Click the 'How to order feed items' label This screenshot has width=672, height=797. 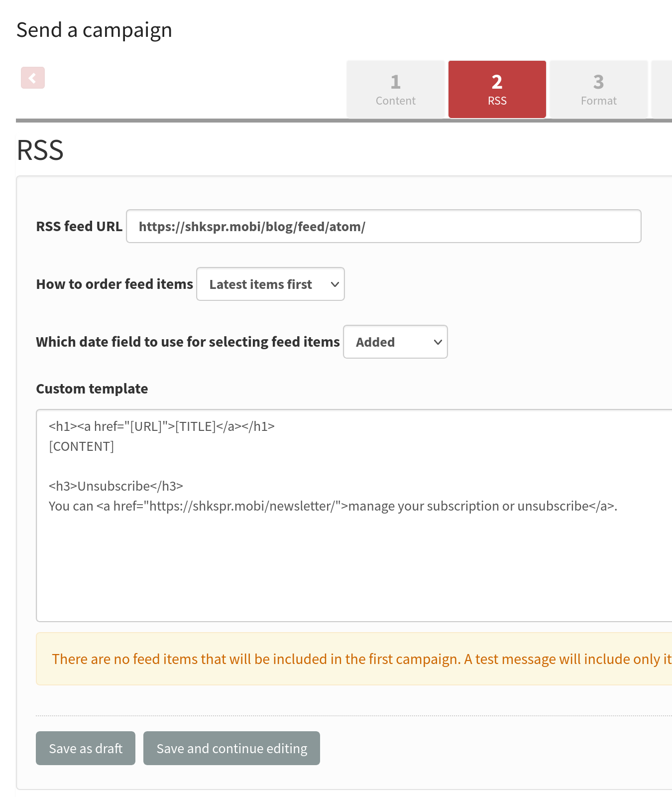(114, 284)
